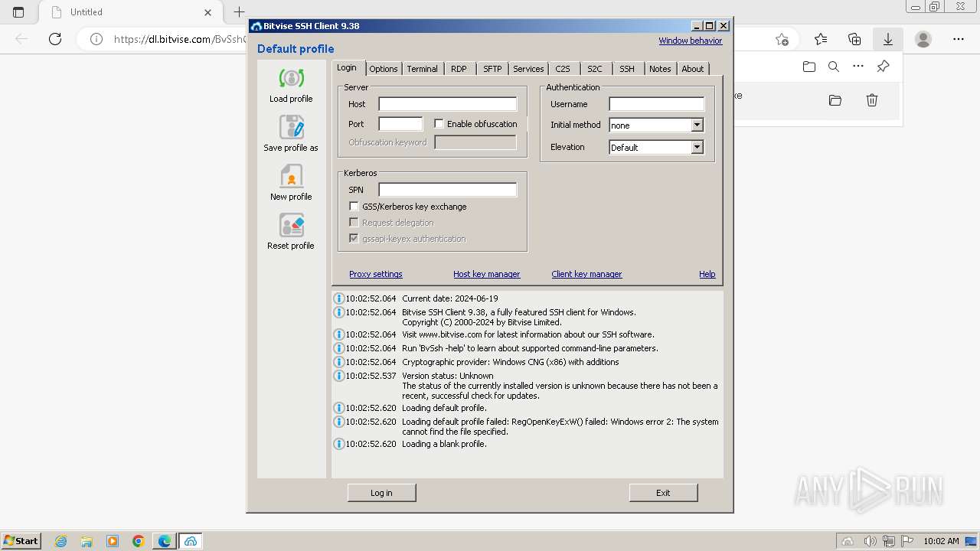980x551 pixels.
Task: Refresh the Edge page
Action: [55, 39]
